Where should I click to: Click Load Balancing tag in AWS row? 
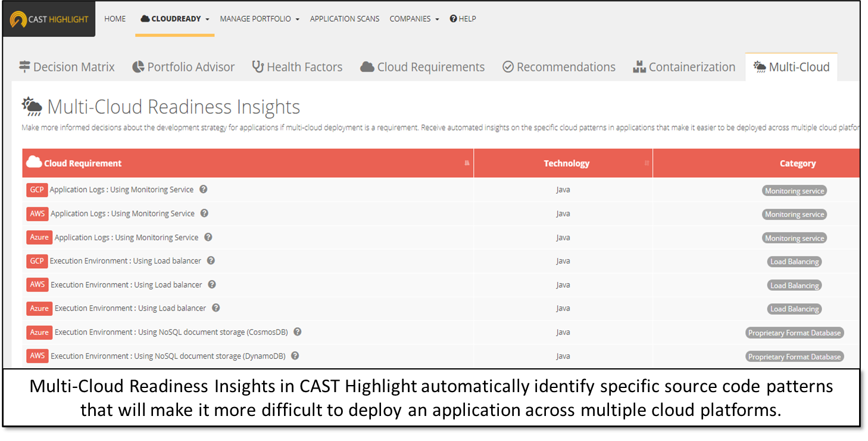795,285
